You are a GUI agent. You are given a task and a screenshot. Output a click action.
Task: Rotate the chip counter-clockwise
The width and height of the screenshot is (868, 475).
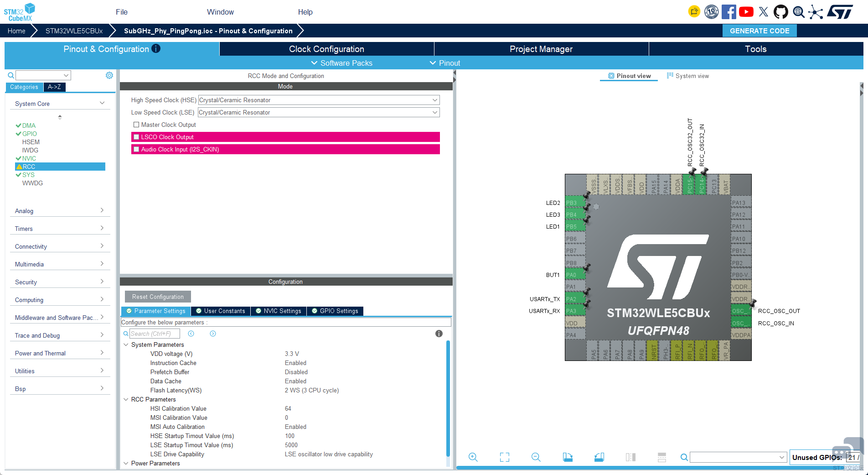(x=599, y=457)
